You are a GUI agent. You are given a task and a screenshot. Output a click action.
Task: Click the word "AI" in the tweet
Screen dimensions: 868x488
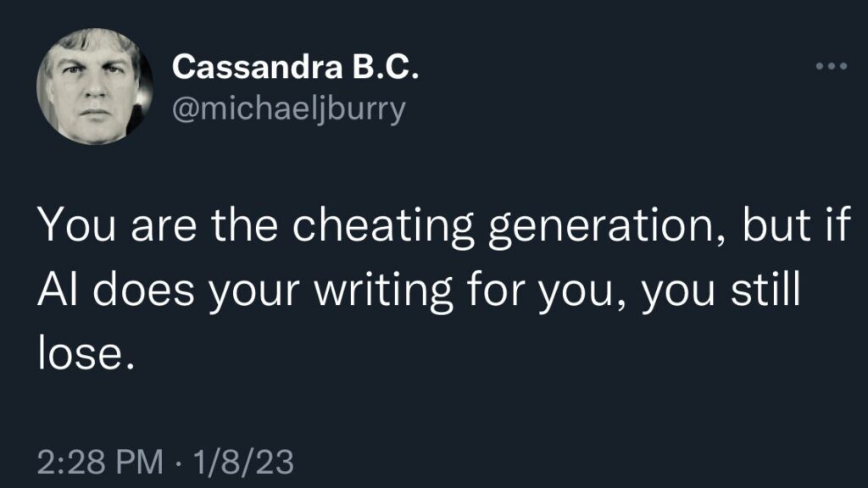[58, 292]
